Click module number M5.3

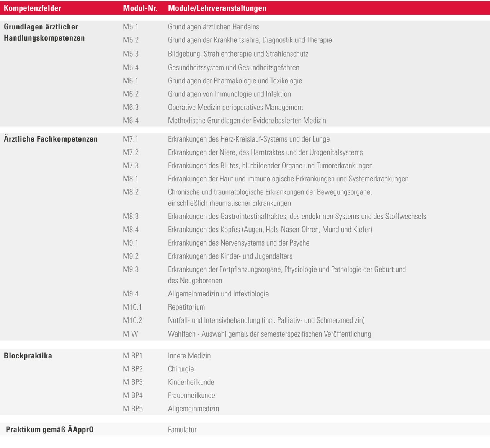(x=131, y=54)
